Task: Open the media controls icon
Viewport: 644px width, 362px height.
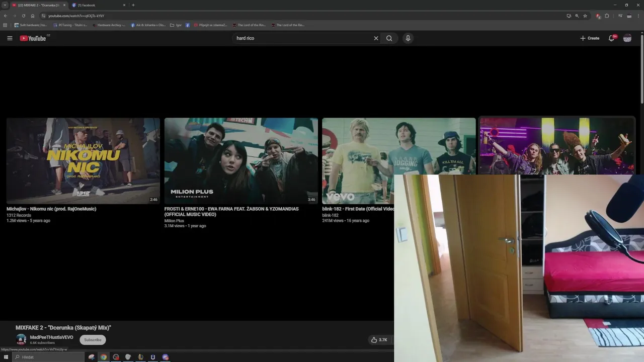Action: pyautogui.click(x=620, y=16)
